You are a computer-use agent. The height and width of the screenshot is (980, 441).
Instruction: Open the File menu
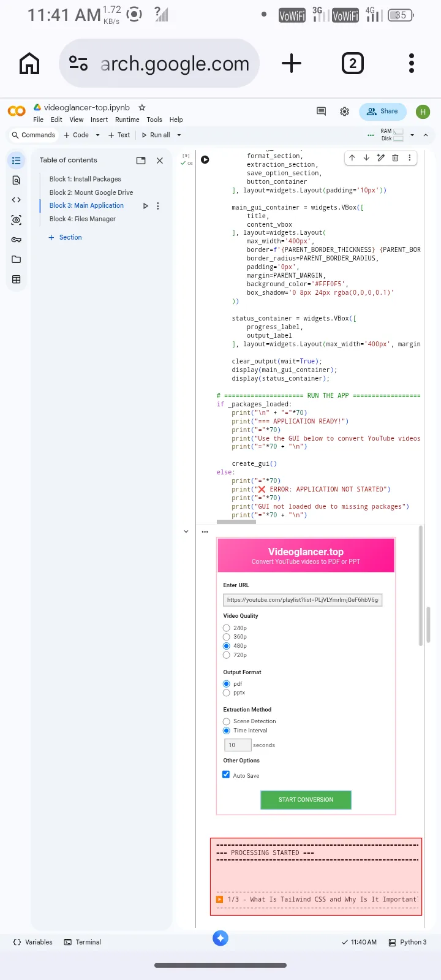coord(38,120)
